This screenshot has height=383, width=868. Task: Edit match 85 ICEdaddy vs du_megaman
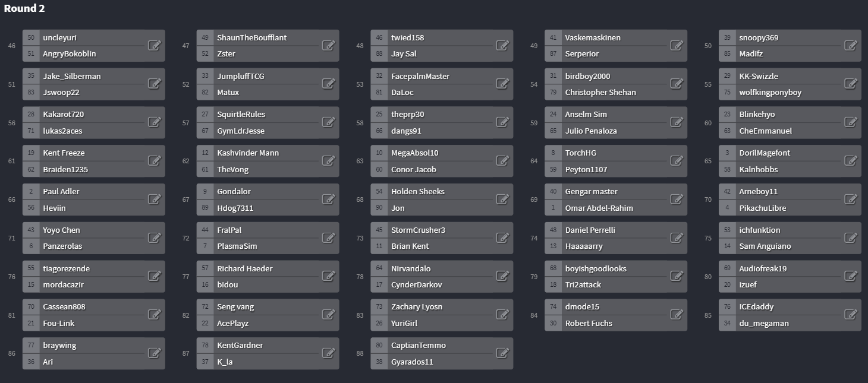click(x=850, y=315)
